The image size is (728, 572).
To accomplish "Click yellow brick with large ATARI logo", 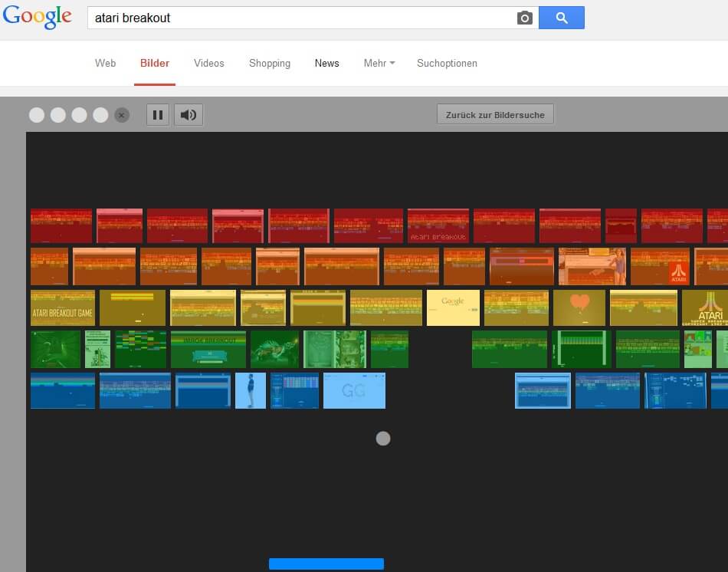I will click(705, 307).
